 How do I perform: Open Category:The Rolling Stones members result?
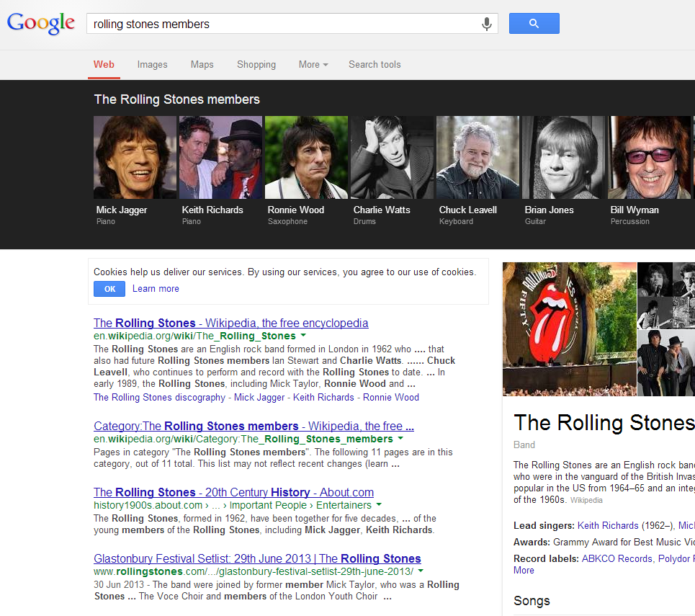254,426
